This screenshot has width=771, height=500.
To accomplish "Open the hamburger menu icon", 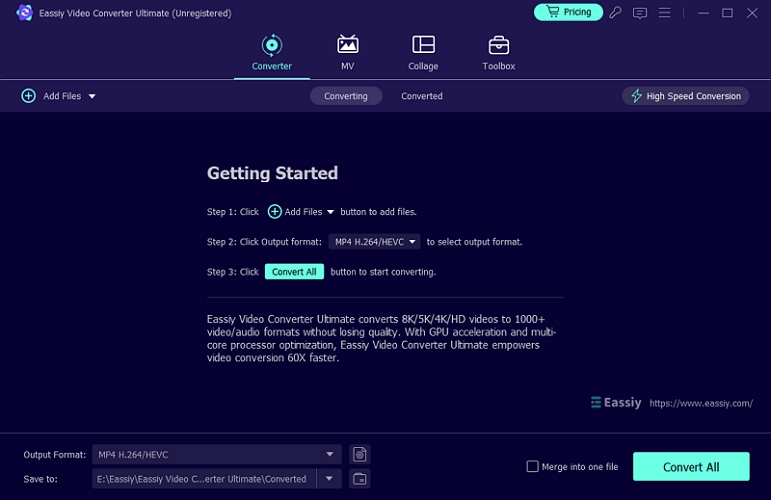I will click(664, 13).
